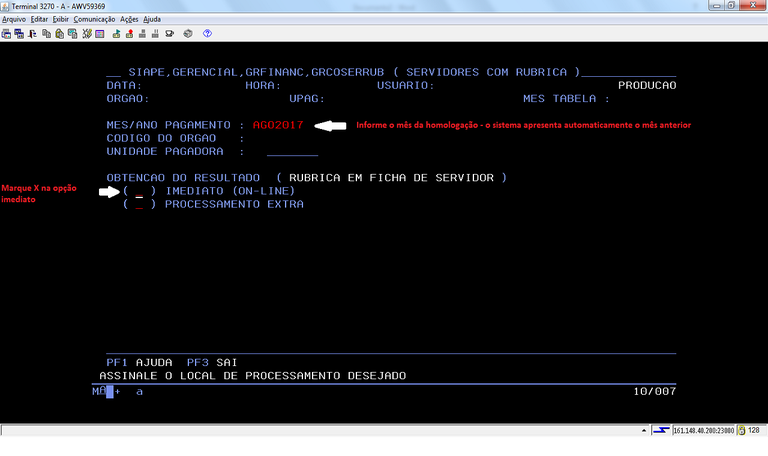
Task: Open the Arquivo menu
Action: coord(14,19)
